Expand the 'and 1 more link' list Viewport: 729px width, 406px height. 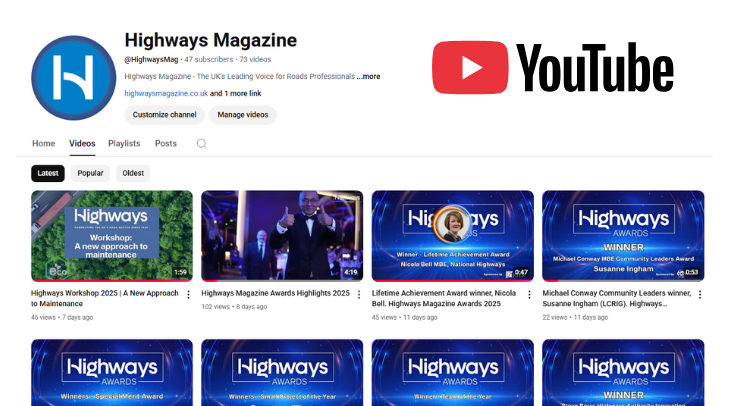click(x=237, y=93)
